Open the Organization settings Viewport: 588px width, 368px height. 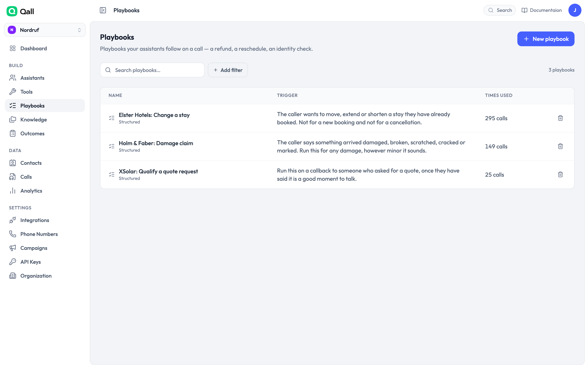coord(45,276)
